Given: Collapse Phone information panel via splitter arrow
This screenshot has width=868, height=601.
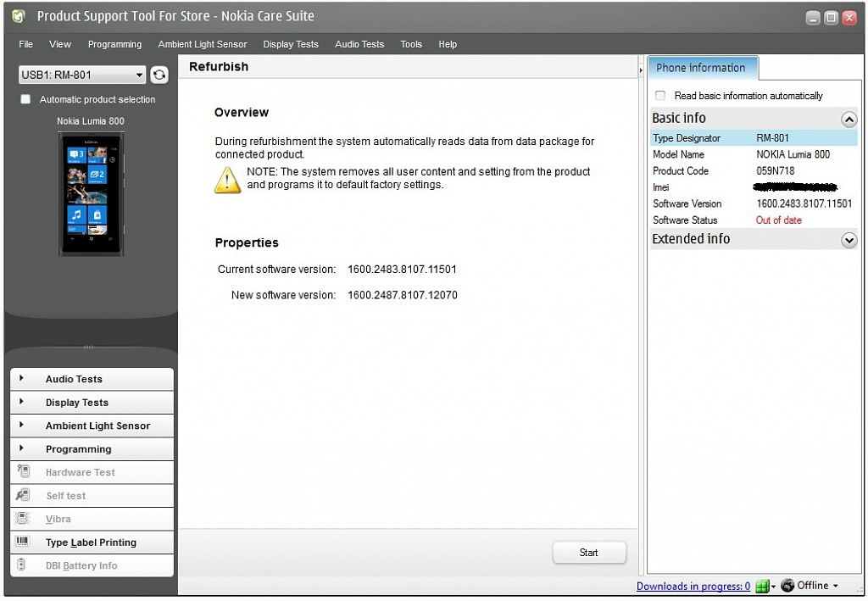Looking at the screenshot, I should 641,70.
